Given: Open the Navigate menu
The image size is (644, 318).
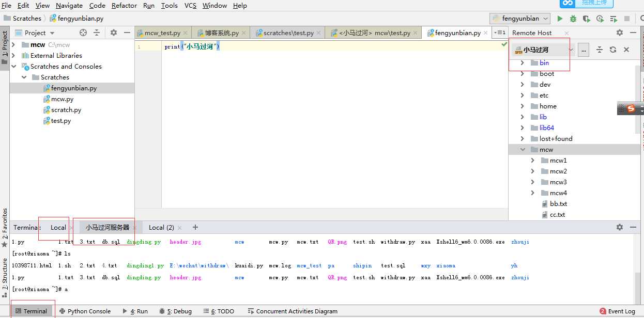Looking at the screenshot, I should 69,6.
